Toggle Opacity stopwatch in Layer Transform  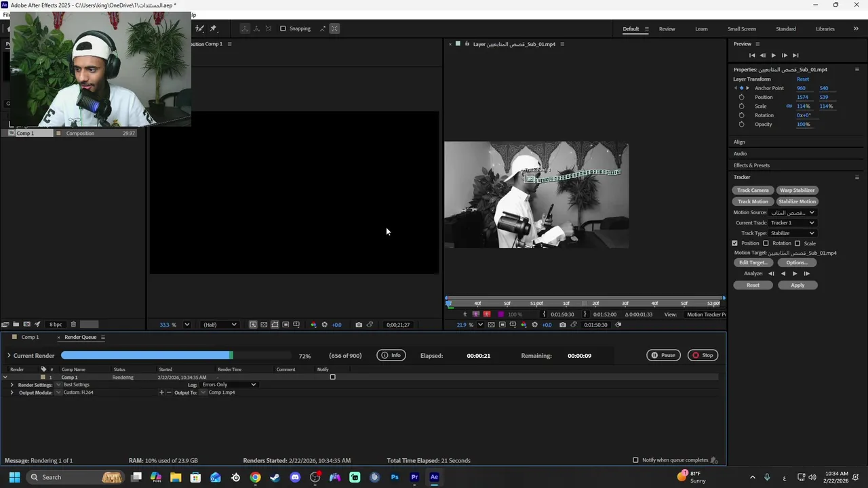(x=741, y=124)
